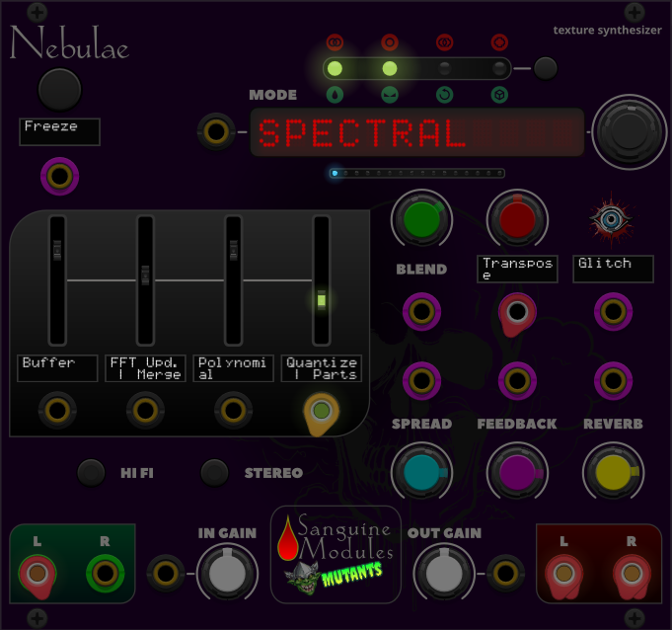Click the Polynomial label display

tap(233, 368)
